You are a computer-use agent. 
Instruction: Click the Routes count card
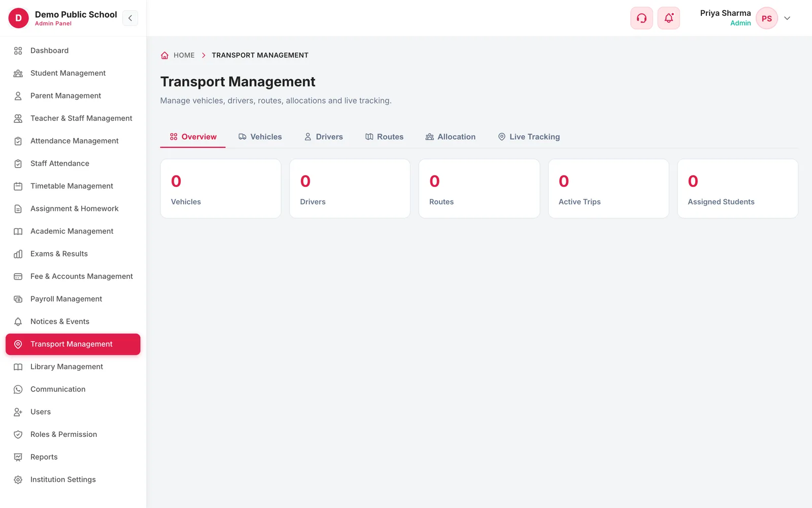tap(479, 188)
